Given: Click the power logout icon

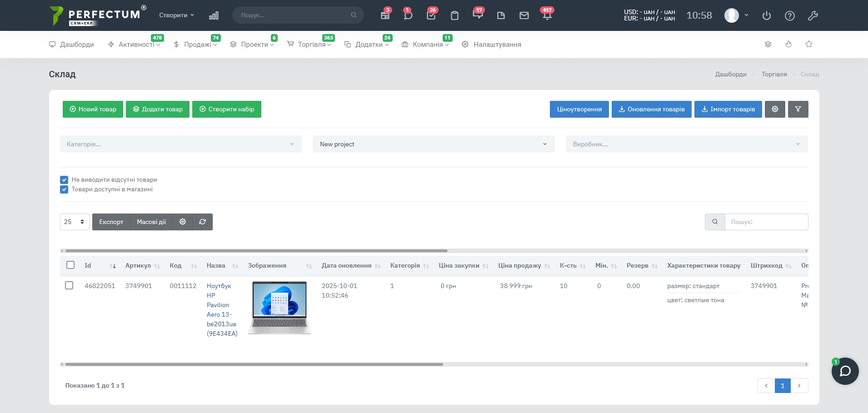Looking at the screenshot, I should point(767,15).
